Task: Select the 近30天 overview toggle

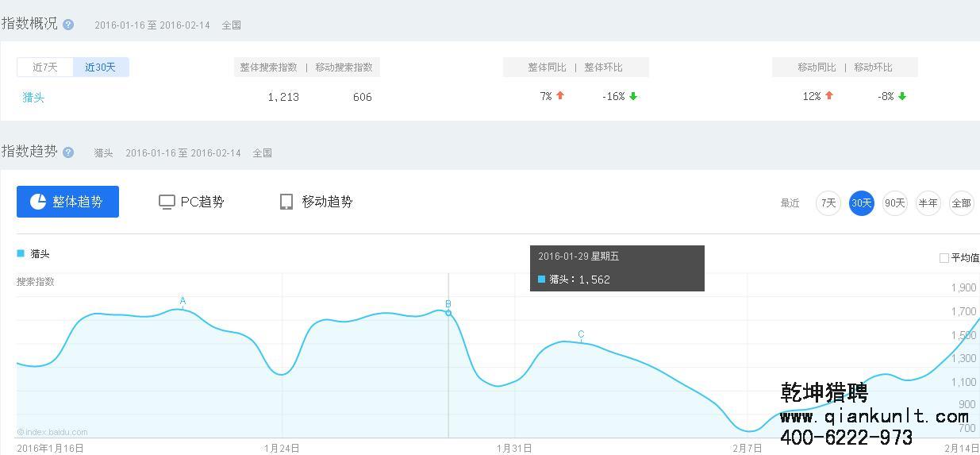Action: click(101, 67)
